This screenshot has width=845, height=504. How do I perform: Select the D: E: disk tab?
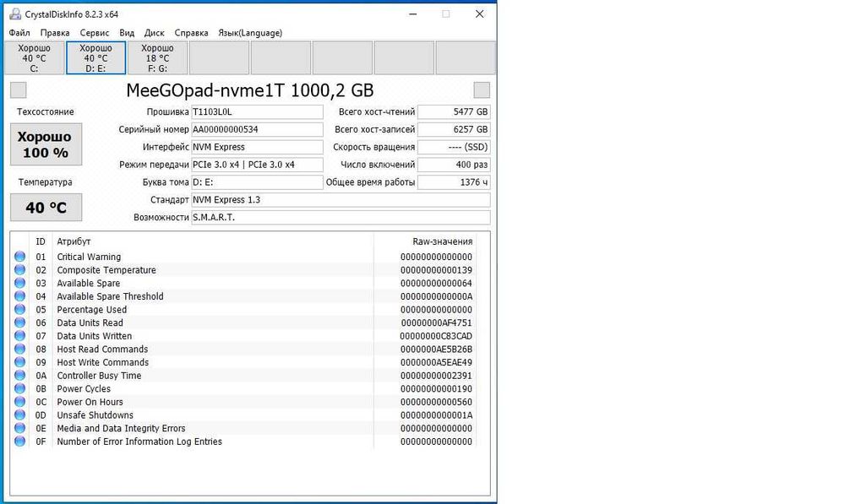(x=96, y=58)
